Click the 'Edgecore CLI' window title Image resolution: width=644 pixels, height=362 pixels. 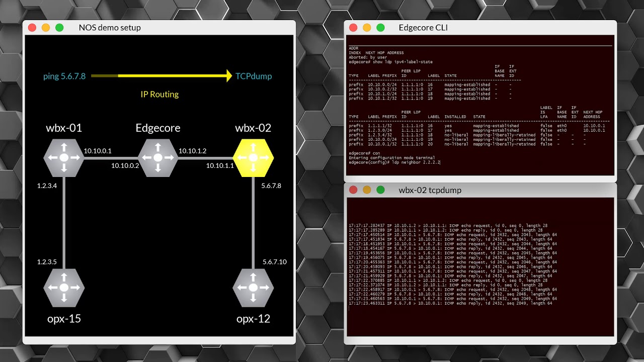click(423, 28)
